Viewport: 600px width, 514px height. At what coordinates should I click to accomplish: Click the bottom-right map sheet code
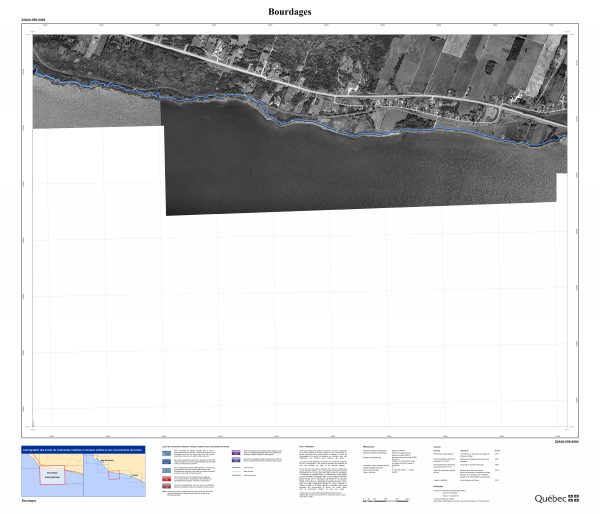click(567, 440)
